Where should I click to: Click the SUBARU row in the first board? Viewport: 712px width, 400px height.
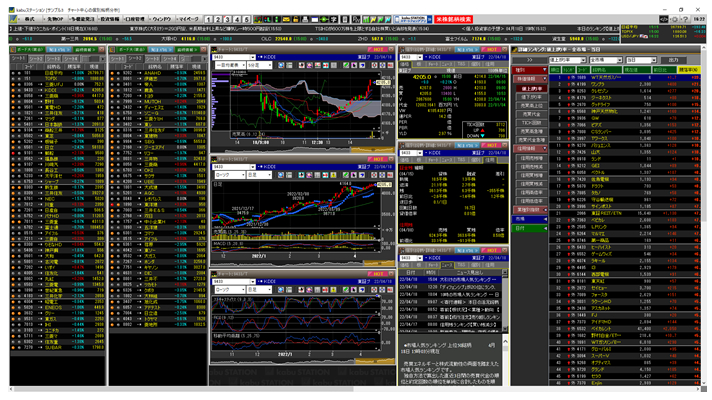click(58, 347)
